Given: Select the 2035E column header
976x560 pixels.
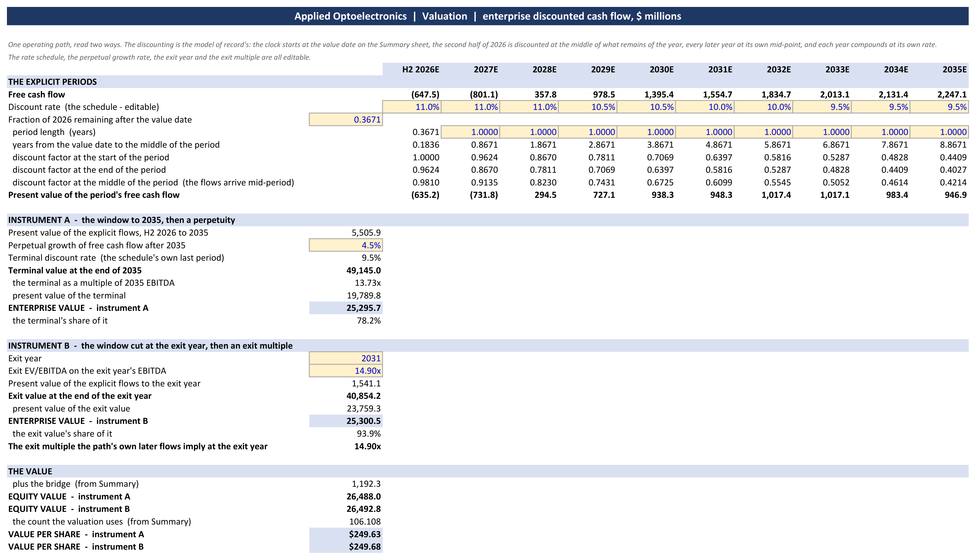Looking at the screenshot, I should [x=954, y=69].
